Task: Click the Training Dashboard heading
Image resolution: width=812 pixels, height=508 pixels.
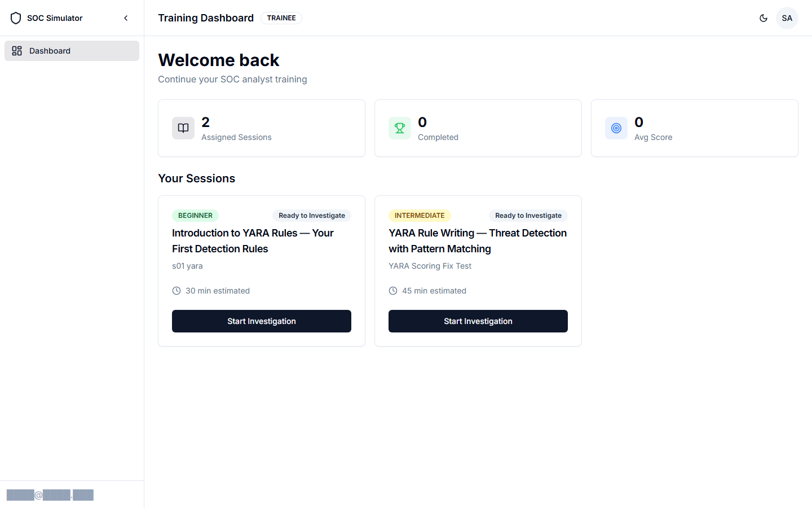Action: coord(206,17)
